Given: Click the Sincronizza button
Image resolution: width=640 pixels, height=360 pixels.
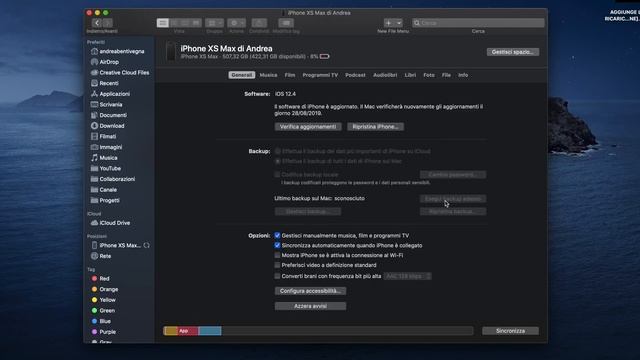Looking at the screenshot, I should click(510, 331).
